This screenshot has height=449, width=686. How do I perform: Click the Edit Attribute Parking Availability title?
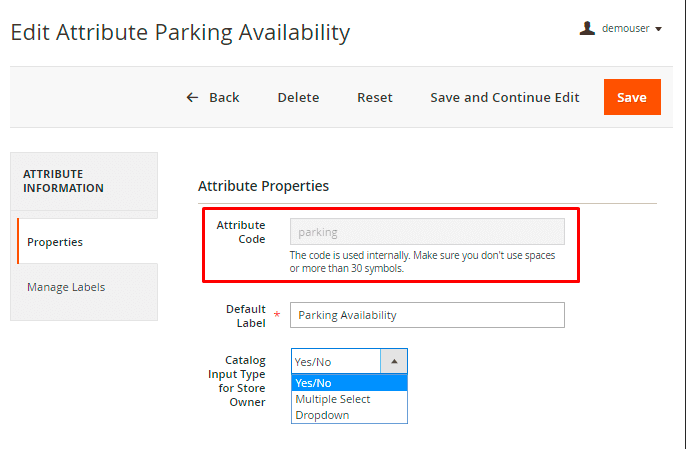click(180, 32)
